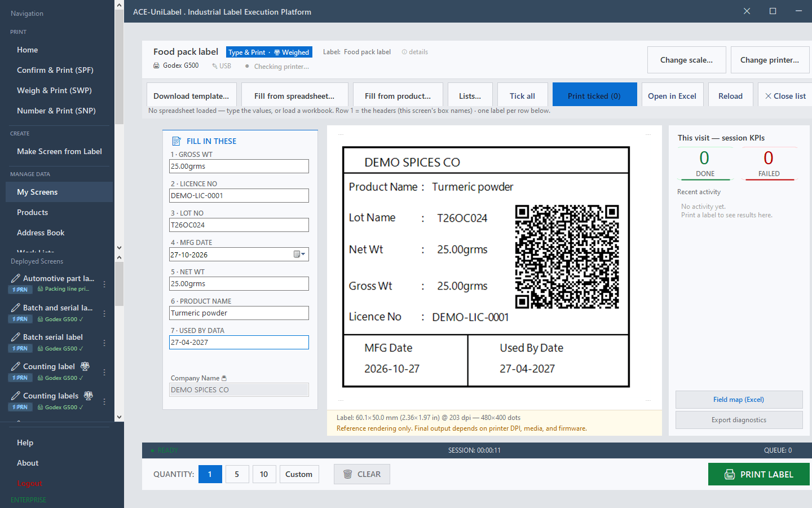
Task: Click the Tick all button
Action: pyautogui.click(x=522, y=96)
